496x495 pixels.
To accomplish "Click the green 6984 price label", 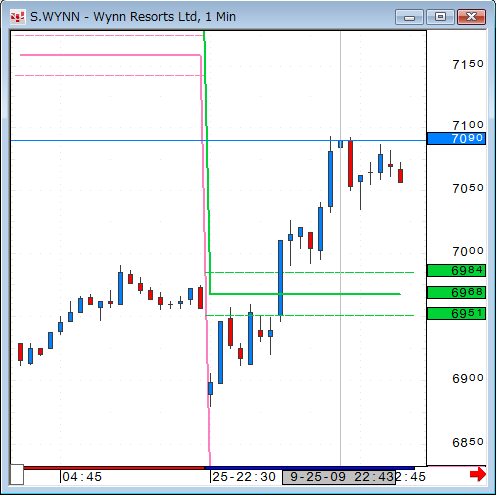I will [x=456, y=270].
